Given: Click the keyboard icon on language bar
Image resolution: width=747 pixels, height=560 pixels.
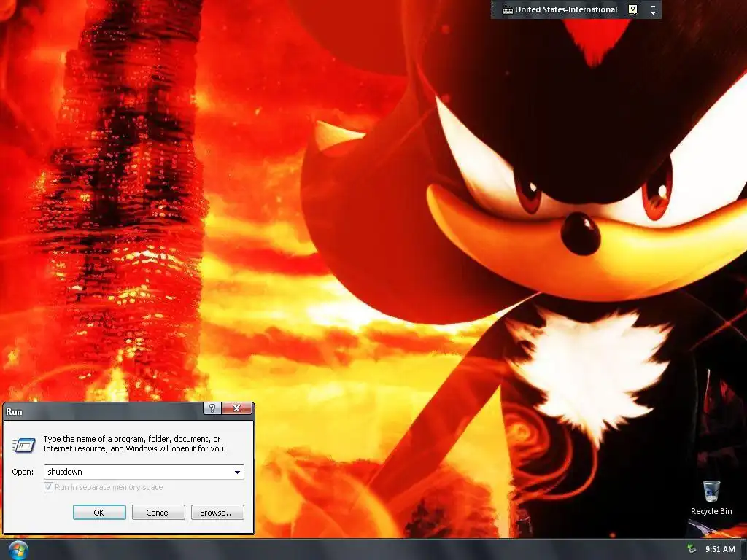Looking at the screenshot, I should 508,10.
